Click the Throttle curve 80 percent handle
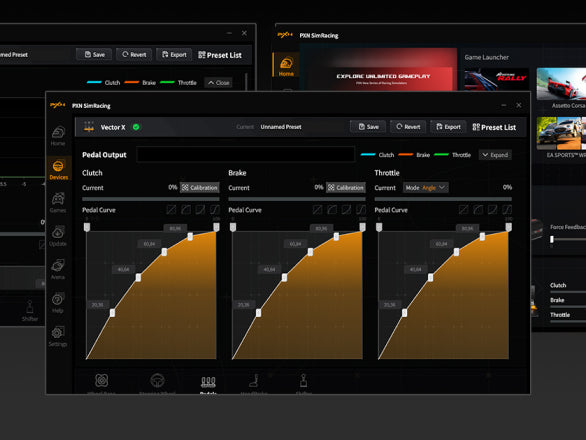This screenshot has height=440, width=586. tap(482, 236)
